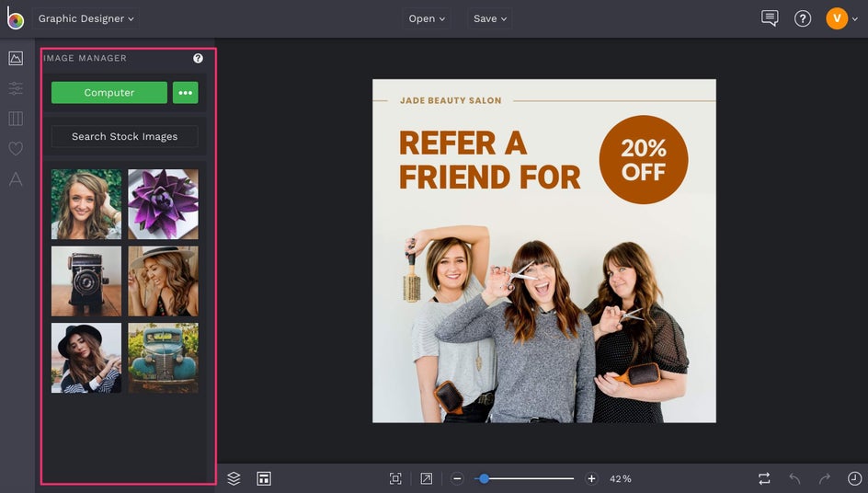Viewport: 868px width, 493px height.
Task: Open the Layers panel icon
Action: (234, 478)
